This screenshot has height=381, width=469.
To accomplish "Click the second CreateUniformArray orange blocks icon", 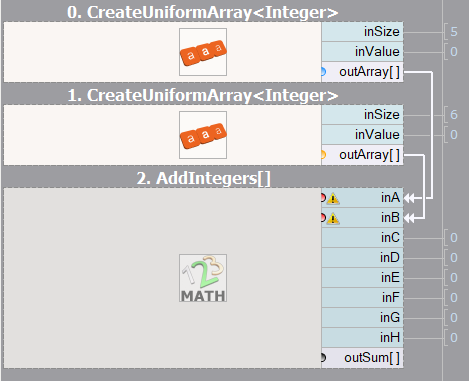I will click(203, 135).
